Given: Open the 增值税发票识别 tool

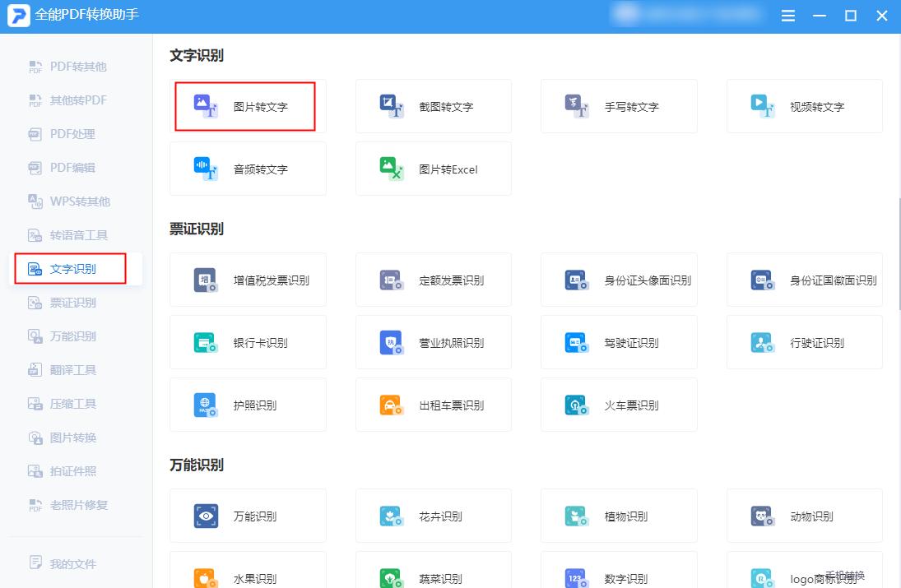Looking at the screenshot, I should (x=248, y=280).
